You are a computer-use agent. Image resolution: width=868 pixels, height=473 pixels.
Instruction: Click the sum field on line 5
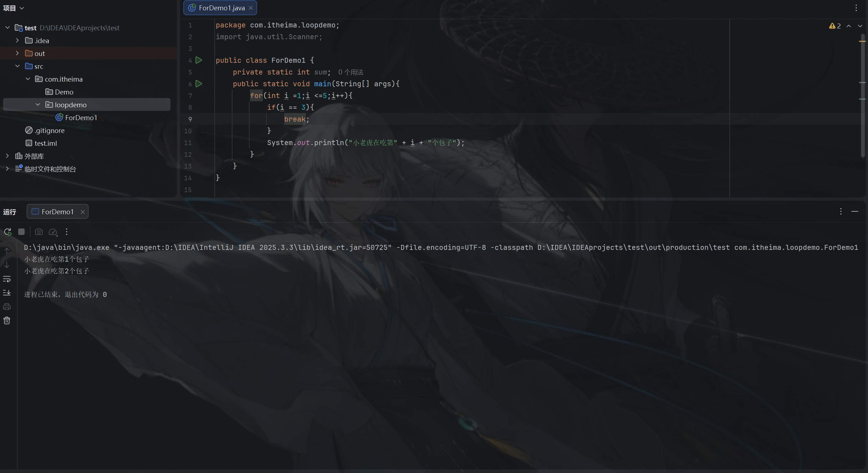pos(320,72)
